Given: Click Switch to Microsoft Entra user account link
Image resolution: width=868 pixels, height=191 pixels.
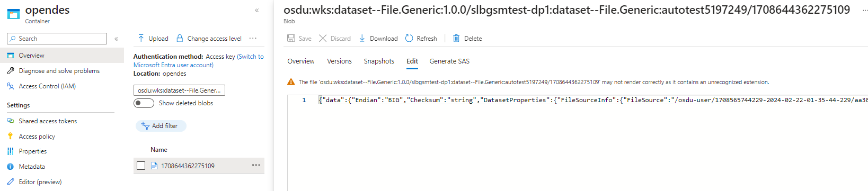Looking at the screenshot, I should (198, 61).
